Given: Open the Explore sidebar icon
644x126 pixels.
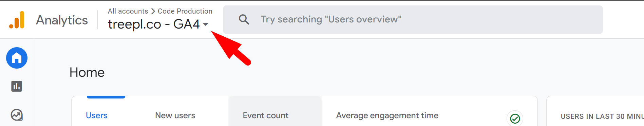Looking at the screenshot, I should point(17,115).
